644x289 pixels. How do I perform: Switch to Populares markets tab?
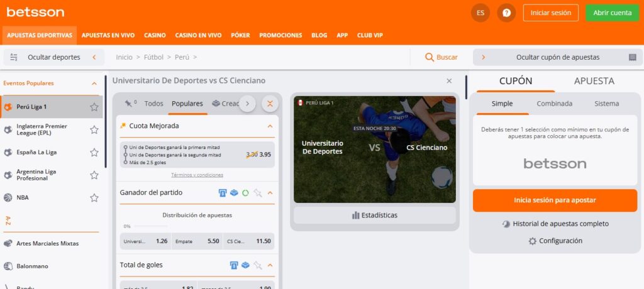point(187,104)
